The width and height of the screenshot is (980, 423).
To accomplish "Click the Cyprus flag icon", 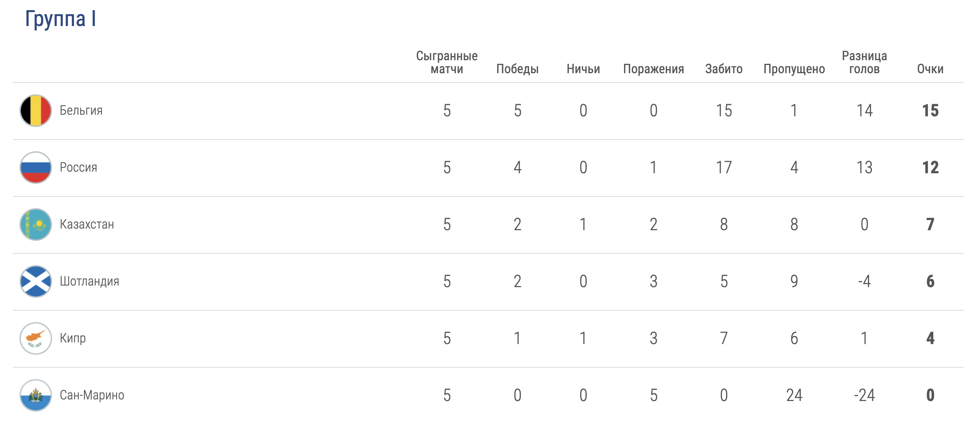I will click(36, 338).
